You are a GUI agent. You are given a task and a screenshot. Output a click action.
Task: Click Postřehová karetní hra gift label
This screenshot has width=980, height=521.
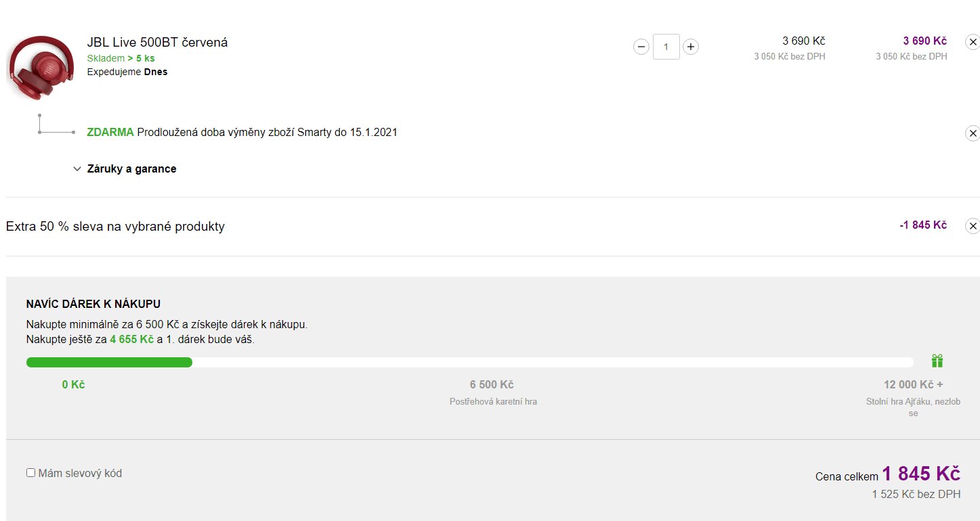click(x=493, y=402)
